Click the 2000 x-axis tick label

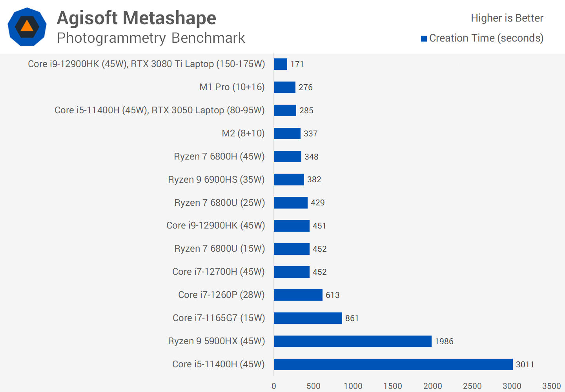point(432,386)
